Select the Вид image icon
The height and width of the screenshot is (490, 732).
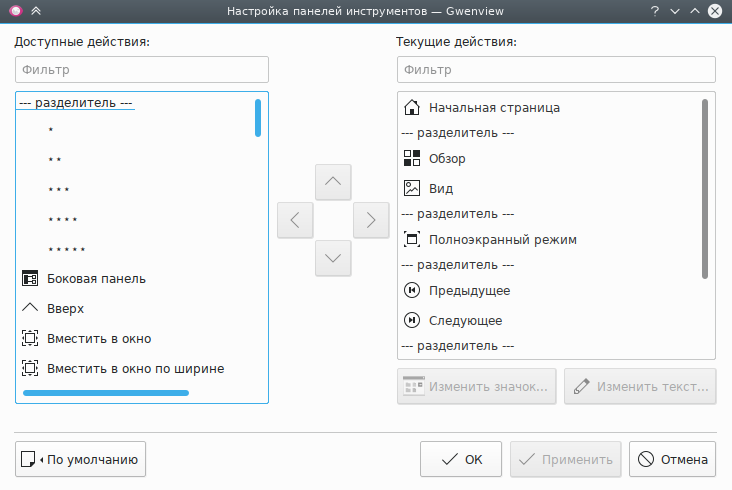(x=412, y=188)
